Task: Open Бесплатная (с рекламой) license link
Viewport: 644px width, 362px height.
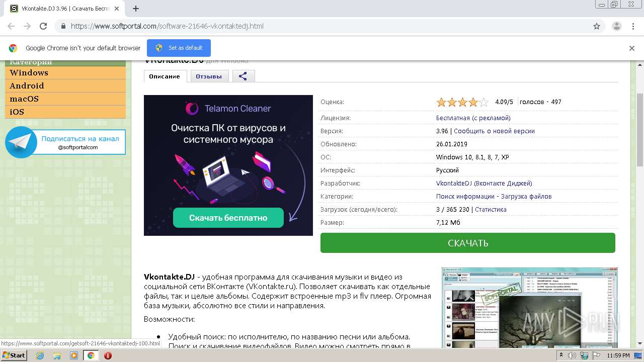Action: click(473, 118)
